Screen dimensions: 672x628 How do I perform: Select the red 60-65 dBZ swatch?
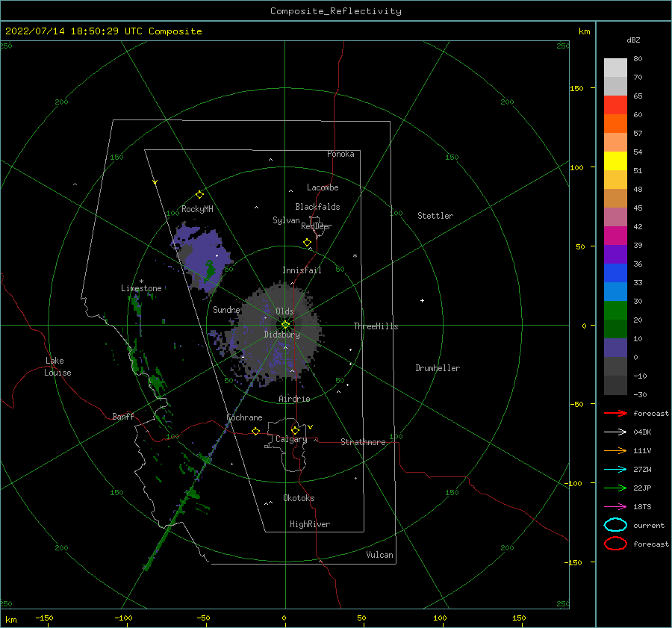click(x=615, y=105)
